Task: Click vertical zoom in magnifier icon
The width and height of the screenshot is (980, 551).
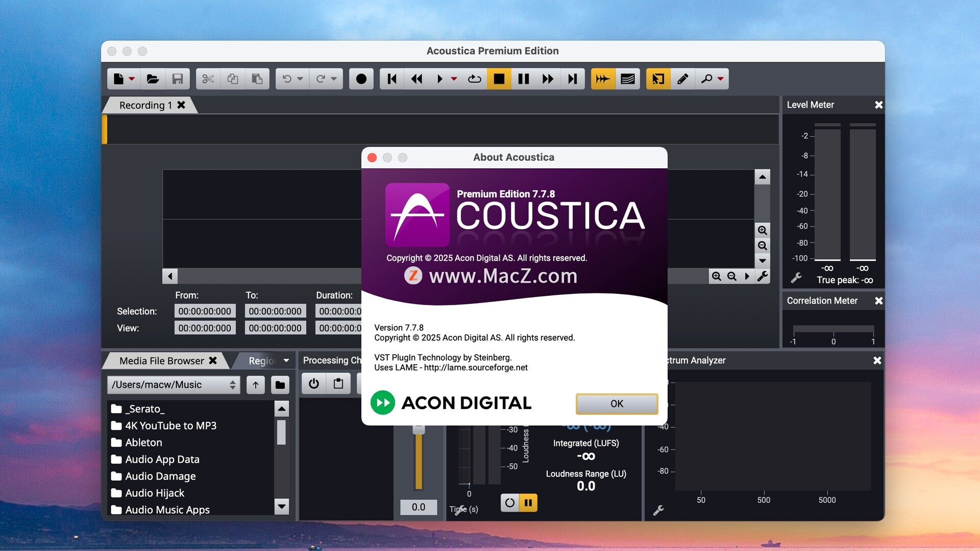Action: click(x=762, y=230)
